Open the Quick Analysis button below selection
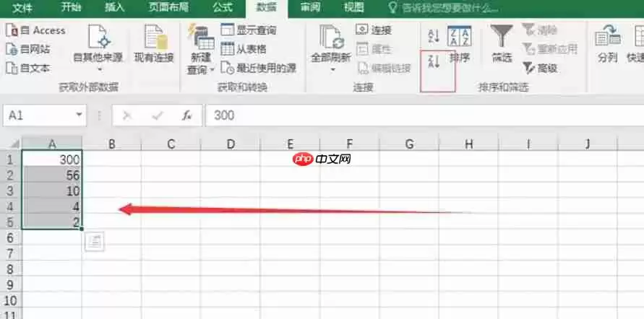This screenshot has height=319, width=644. pyautogui.click(x=95, y=242)
